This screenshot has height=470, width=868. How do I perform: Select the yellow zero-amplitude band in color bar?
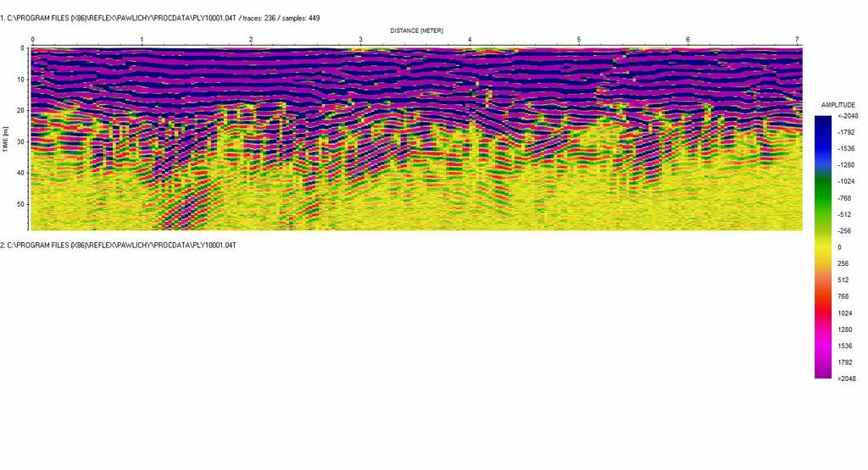(822, 246)
